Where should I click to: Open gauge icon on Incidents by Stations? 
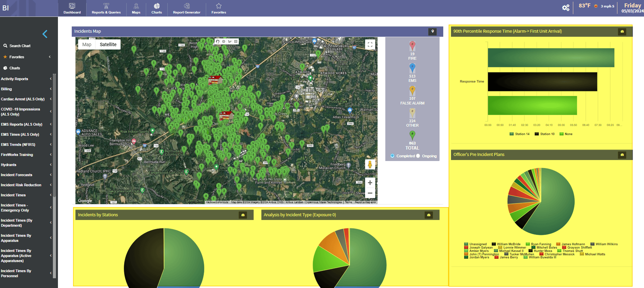[x=243, y=215]
